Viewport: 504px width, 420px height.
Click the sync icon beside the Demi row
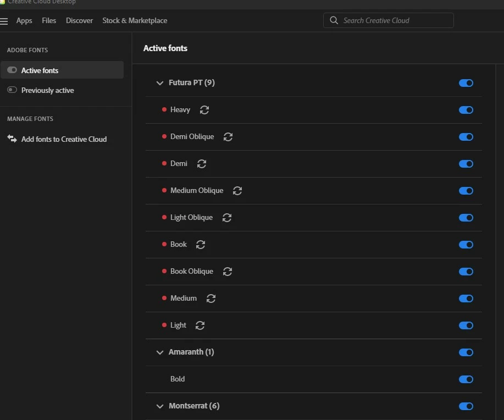(202, 164)
